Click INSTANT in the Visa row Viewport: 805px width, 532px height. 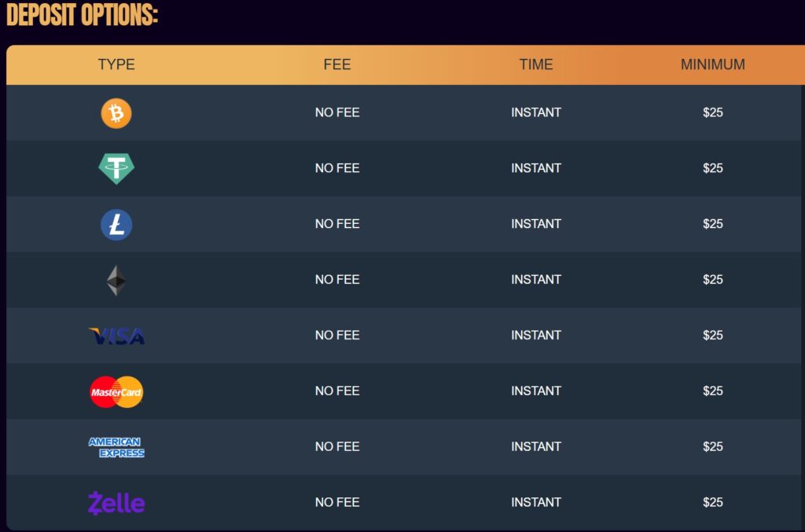[536, 335]
